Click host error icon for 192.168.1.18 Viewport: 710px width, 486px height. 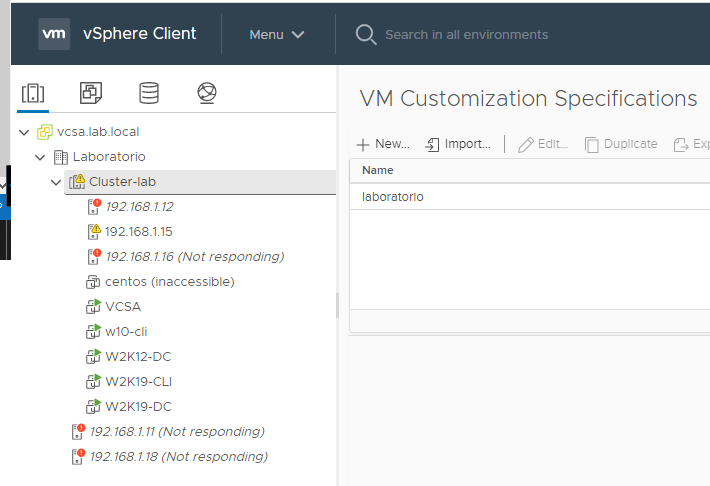tap(78, 457)
